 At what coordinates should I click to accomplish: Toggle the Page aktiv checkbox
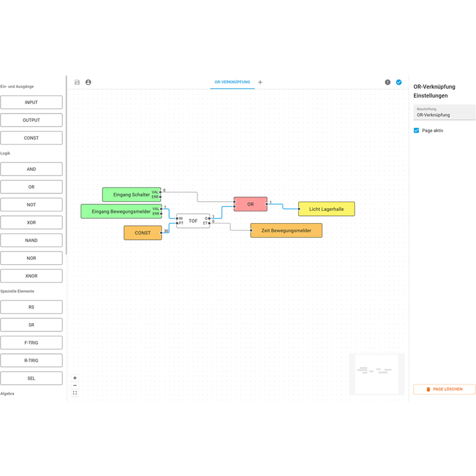pos(416,130)
